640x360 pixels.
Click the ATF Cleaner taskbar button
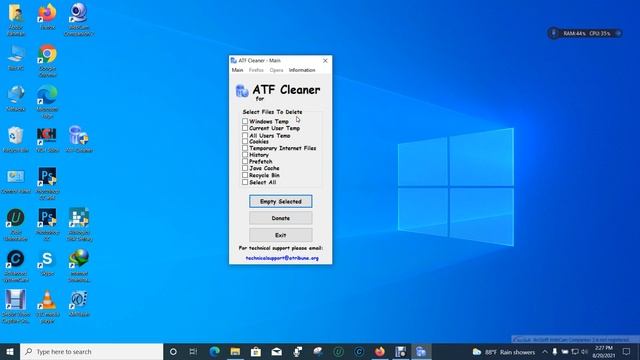click(421, 351)
